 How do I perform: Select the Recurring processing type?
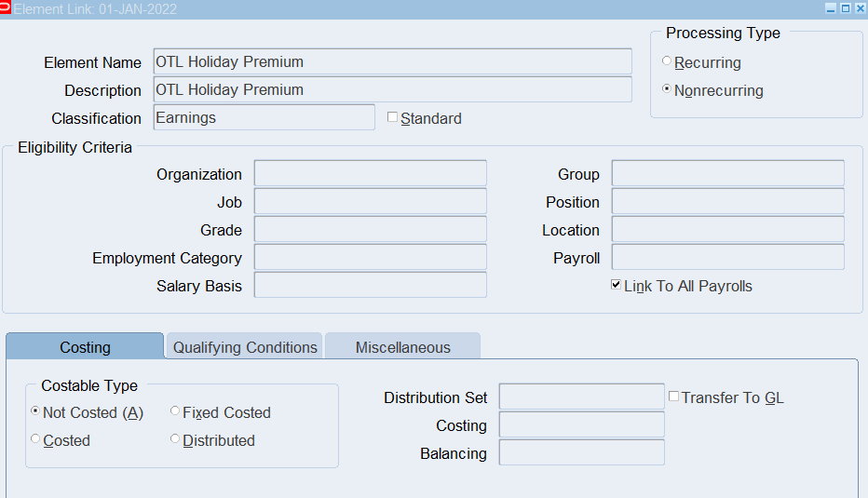tap(667, 61)
